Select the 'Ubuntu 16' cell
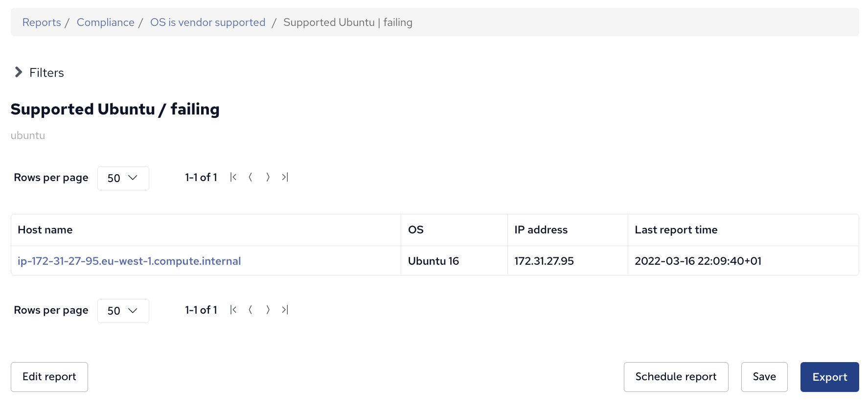868x413 pixels. (454, 261)
